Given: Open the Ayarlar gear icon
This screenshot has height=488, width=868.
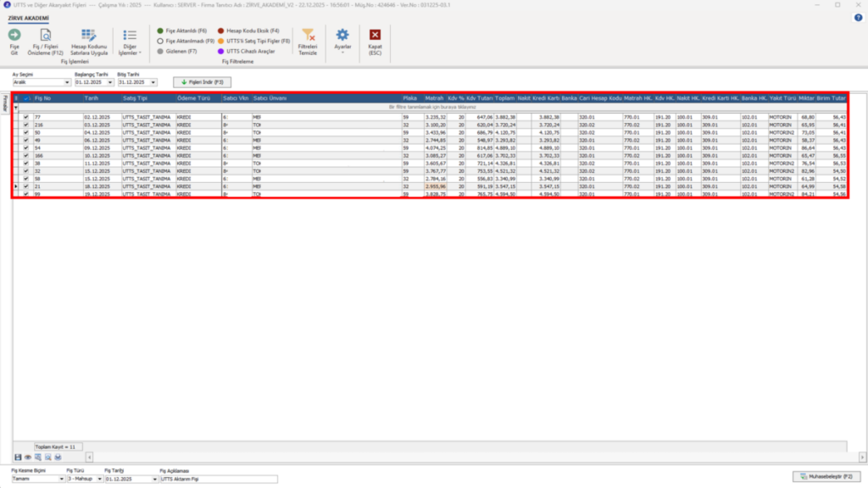Looking at the screenshot, I should coord(342,35).
